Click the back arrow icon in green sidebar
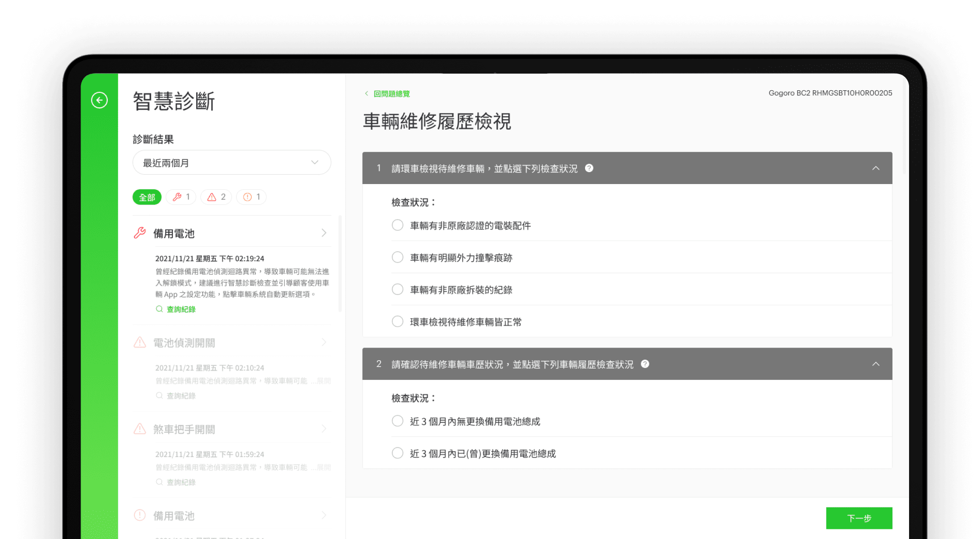Screen dimensions: 980x539 tap(99, 100)
